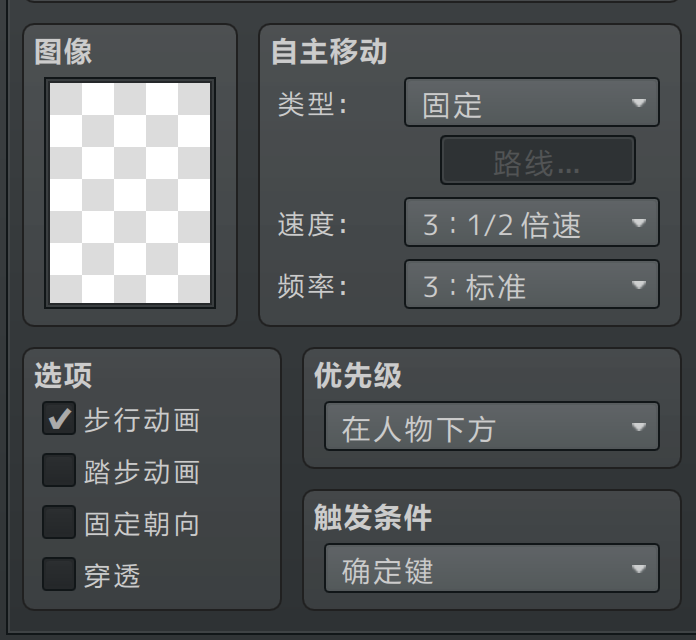Viewport: 696px width, 640px height.
Task: Enable the 固定朝向 checkbox
Action: click(59, 522)
